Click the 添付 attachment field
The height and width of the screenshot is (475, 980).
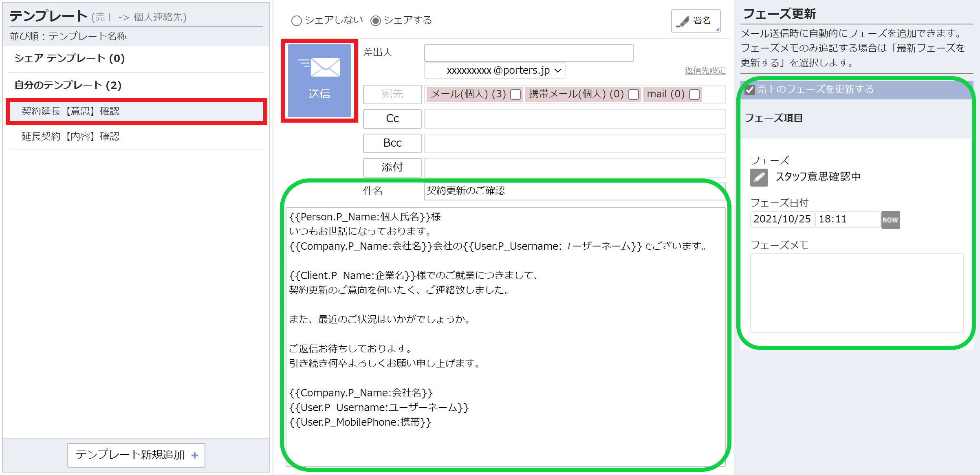[x=575, y=167]
